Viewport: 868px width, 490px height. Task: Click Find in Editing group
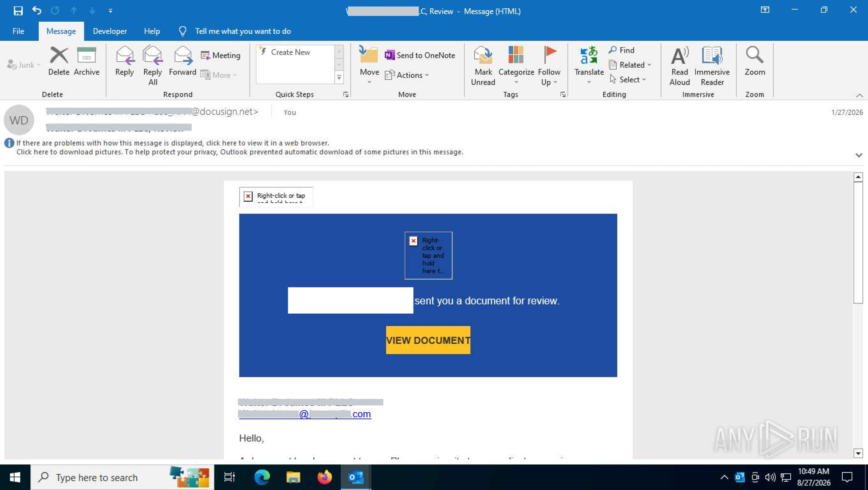tap(621, 50)
